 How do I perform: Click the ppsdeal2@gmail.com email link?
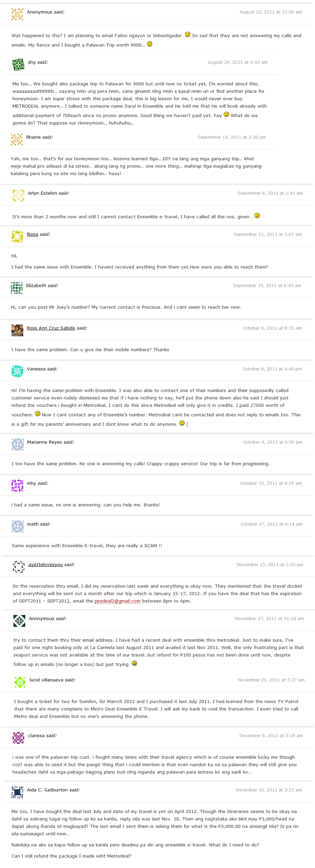click(x=118, y=601)
